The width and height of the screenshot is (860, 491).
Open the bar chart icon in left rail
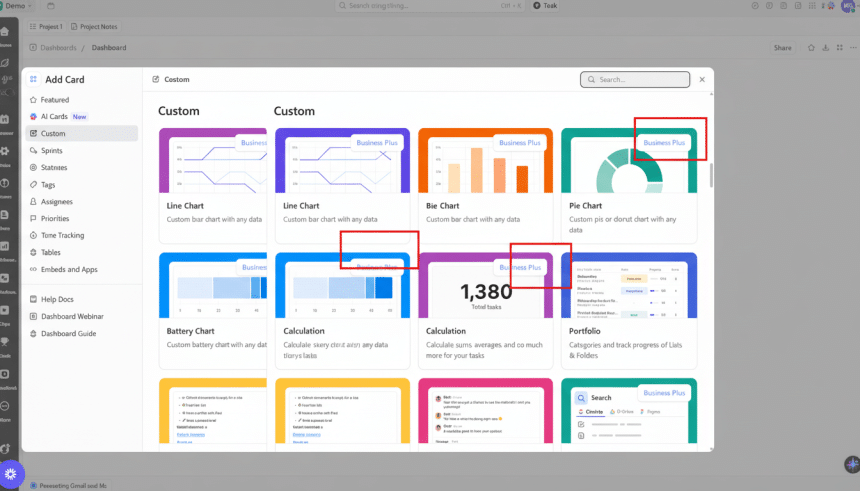(5, 246)
